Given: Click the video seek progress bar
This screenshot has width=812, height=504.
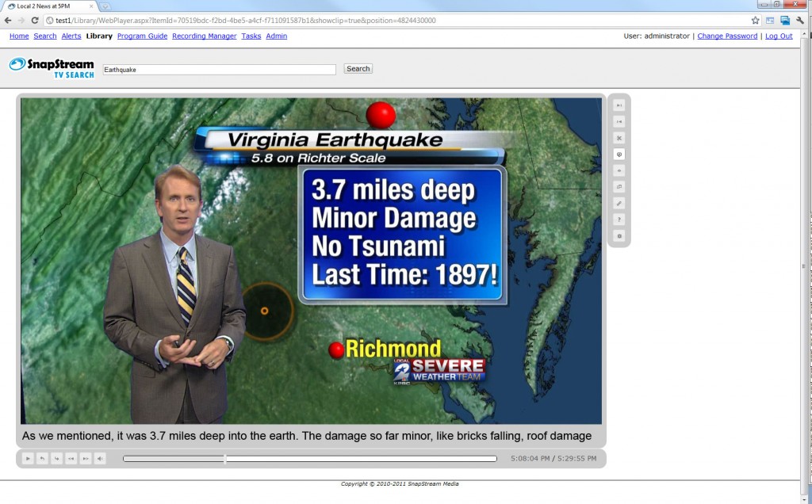Looking at the screenshot, I should coord(309,458).
